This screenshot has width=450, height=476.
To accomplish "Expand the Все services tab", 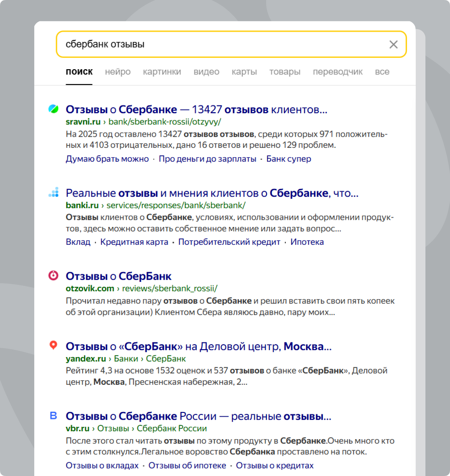I will [x=382, y=72].
